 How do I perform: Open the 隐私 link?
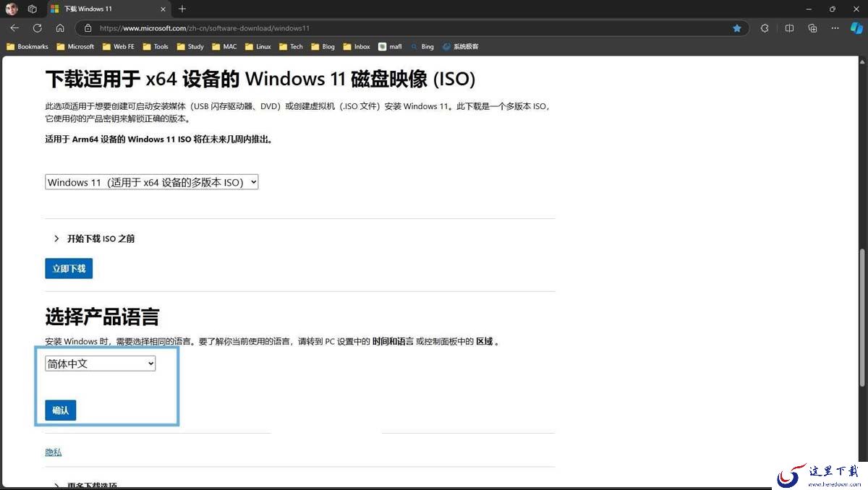[x=54, y=452]
